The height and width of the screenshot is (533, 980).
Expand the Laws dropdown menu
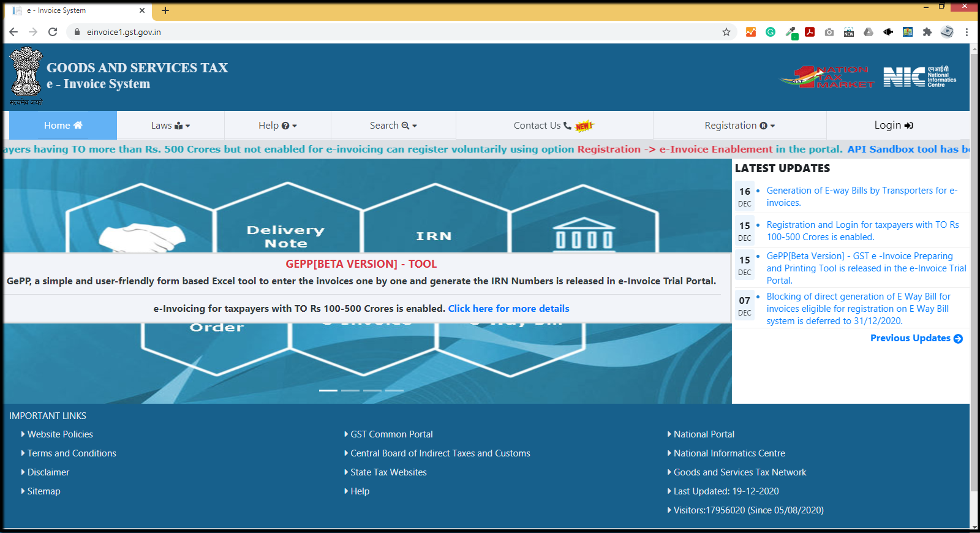pyautogui.click(x=170, y=125)
